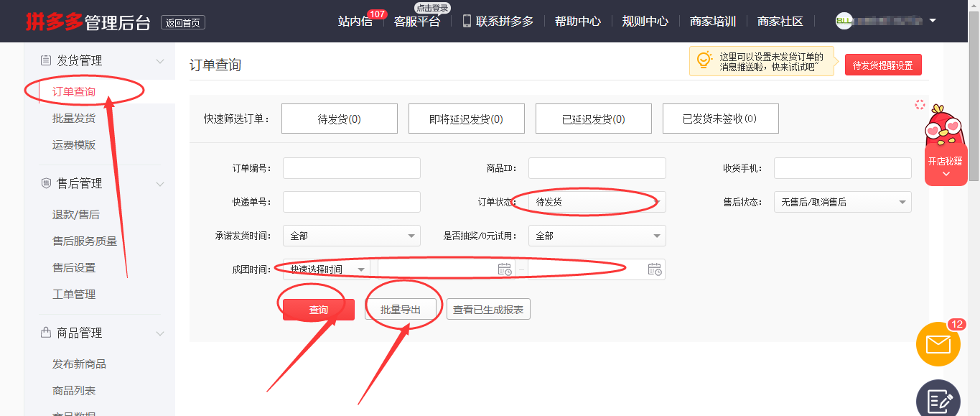Viewport: 980px width, 416px height.
Task: Select 发布新商品 in the sidebar
Action: pyautogui.click(x=79, y=364)
